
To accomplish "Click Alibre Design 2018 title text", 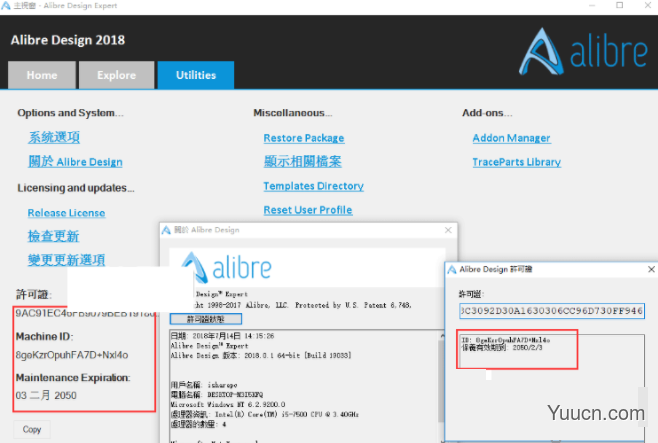I will point(68,40).
